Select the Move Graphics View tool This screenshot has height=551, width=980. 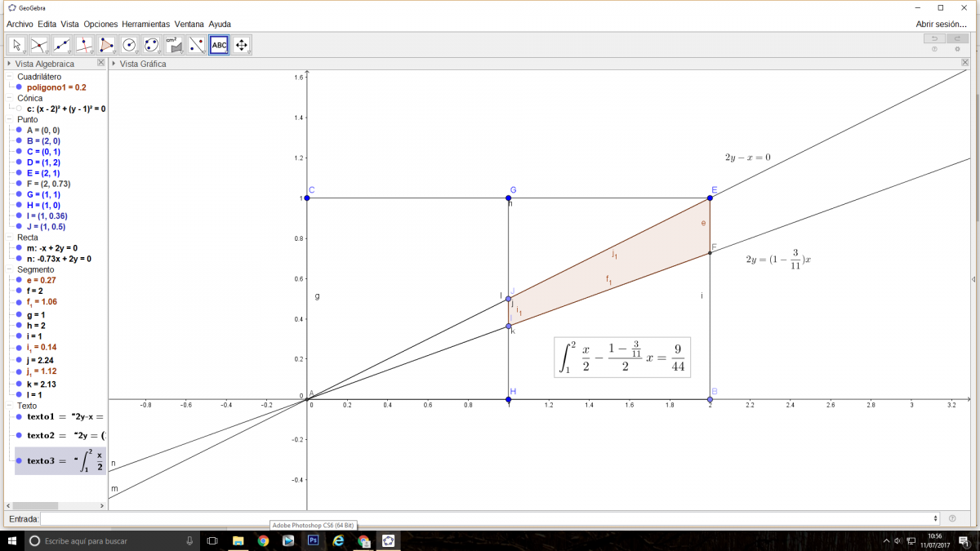pyautogui.click(x=241, y=45)
